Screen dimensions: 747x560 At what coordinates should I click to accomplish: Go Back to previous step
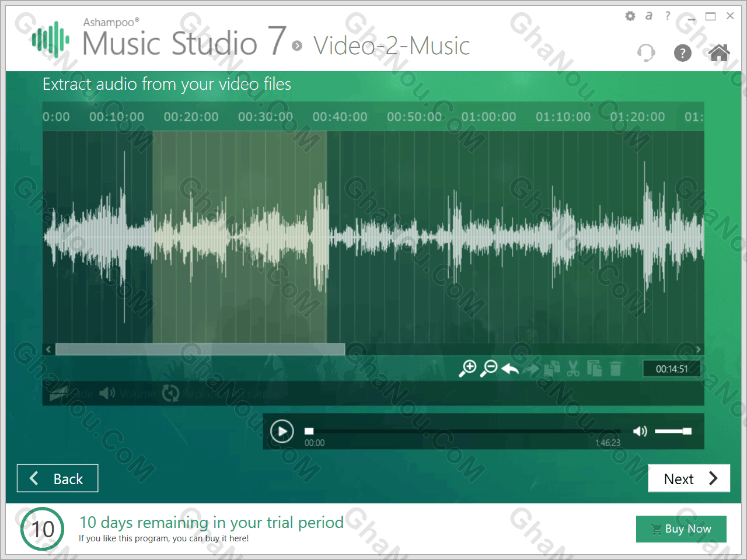[x=57, y=478]
